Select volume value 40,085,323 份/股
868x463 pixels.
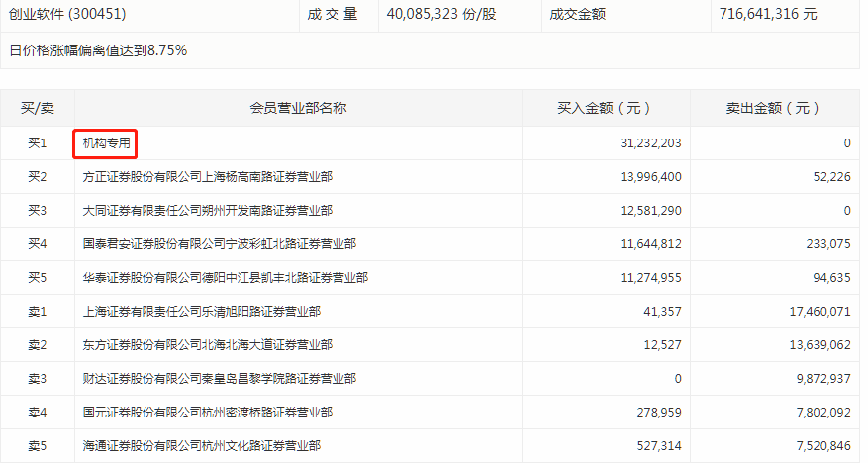pos(441,14)
